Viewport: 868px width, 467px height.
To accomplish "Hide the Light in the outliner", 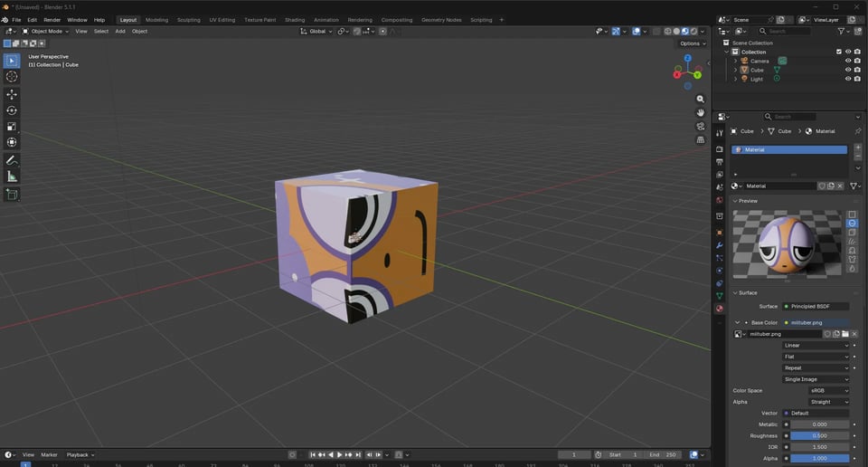I will (x=847, y=80).
